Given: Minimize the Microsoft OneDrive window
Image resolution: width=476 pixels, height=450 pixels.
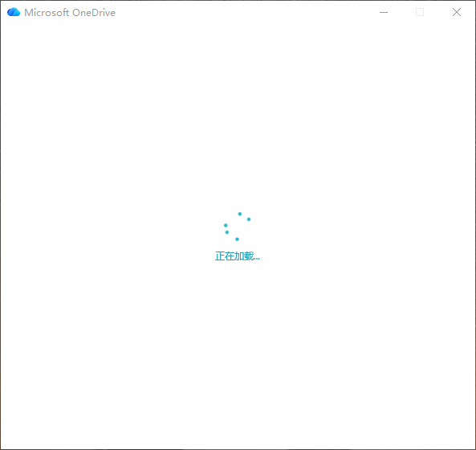Looking at the screenshot, I should tap(384, 13).
